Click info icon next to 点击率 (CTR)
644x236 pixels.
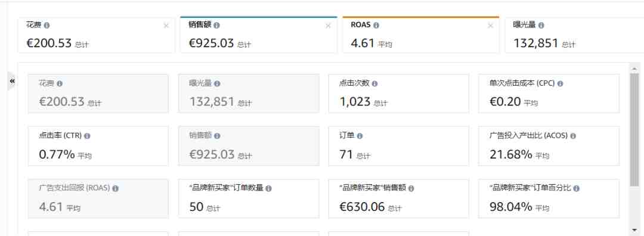click(x=87, y=136)
